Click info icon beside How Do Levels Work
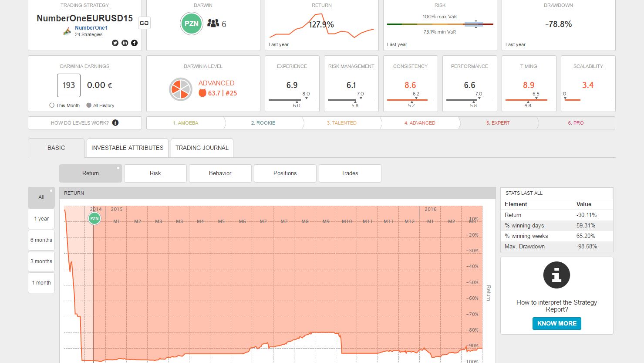The height and width of the screenshot is (363, 644). pyautogui.click(x=115, y=123)
